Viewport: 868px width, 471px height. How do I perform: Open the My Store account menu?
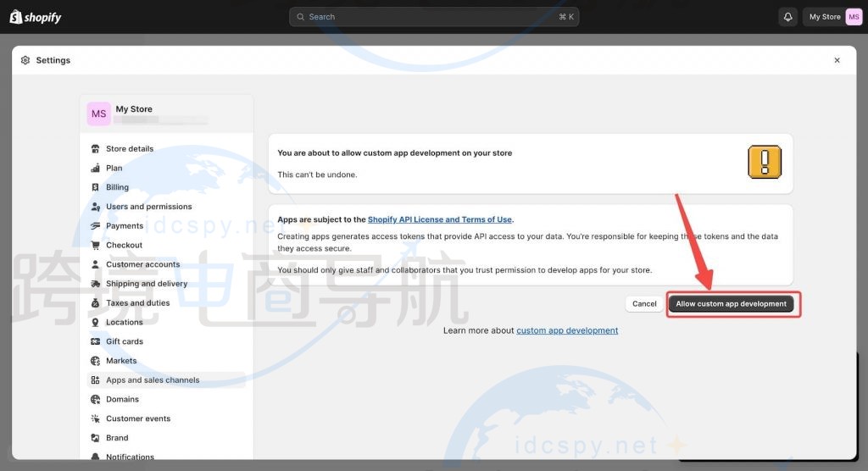(x=834, y=17)
